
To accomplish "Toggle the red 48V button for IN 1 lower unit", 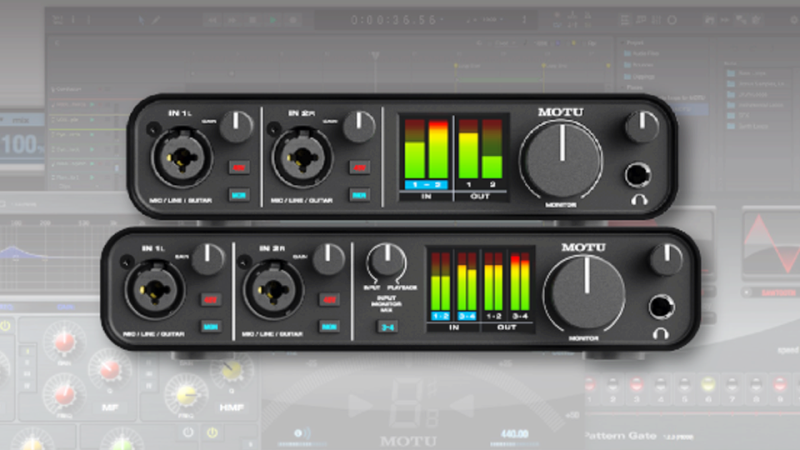I will [211, 299].
